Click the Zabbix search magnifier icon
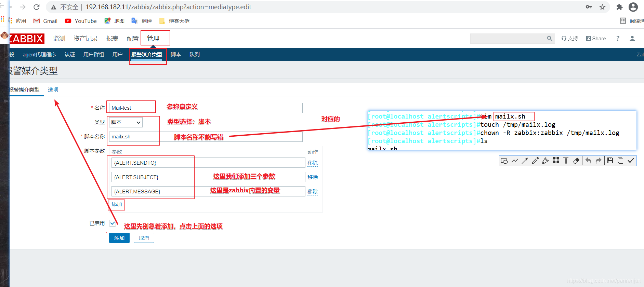Viewport: 644px width, 287px height. coord(550,39)
